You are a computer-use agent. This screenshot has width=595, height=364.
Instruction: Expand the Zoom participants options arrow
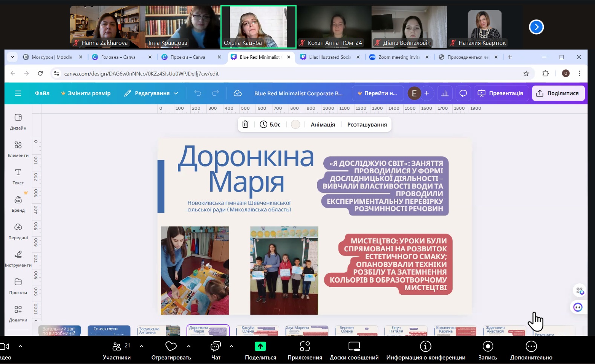[x=142, y=346]
